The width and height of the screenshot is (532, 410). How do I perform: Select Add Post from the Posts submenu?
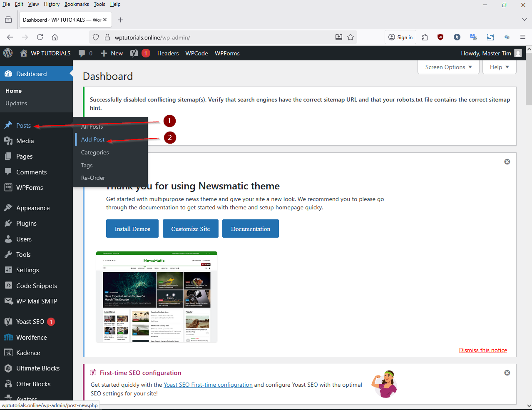93,139
